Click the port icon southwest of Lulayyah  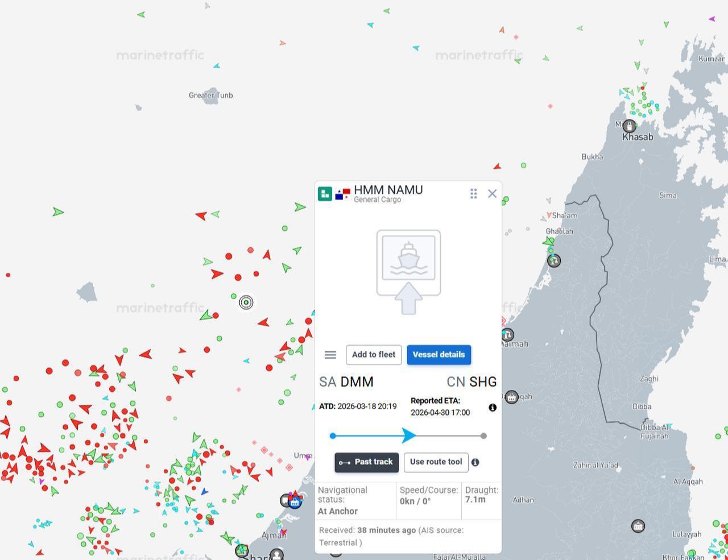click(x=638, y=526)
